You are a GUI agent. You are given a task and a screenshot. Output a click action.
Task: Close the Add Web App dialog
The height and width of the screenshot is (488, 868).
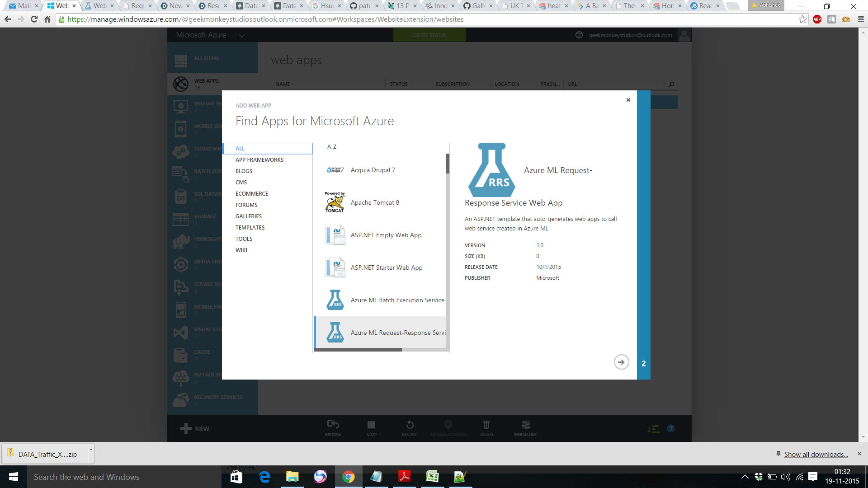click(628, 100)
